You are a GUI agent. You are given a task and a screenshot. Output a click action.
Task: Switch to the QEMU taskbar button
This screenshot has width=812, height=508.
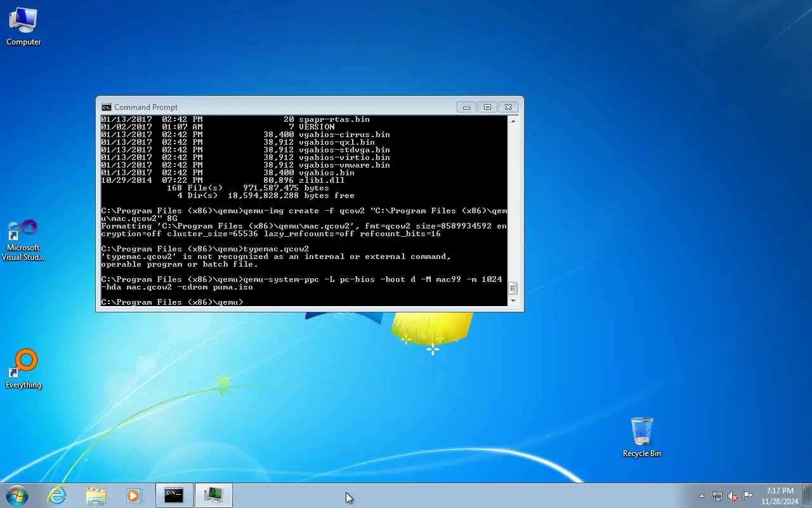214,495
